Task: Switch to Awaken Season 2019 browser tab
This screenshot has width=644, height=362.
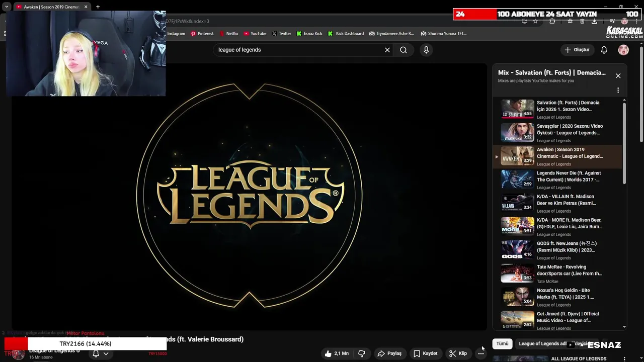Action: tap(51, 7)
